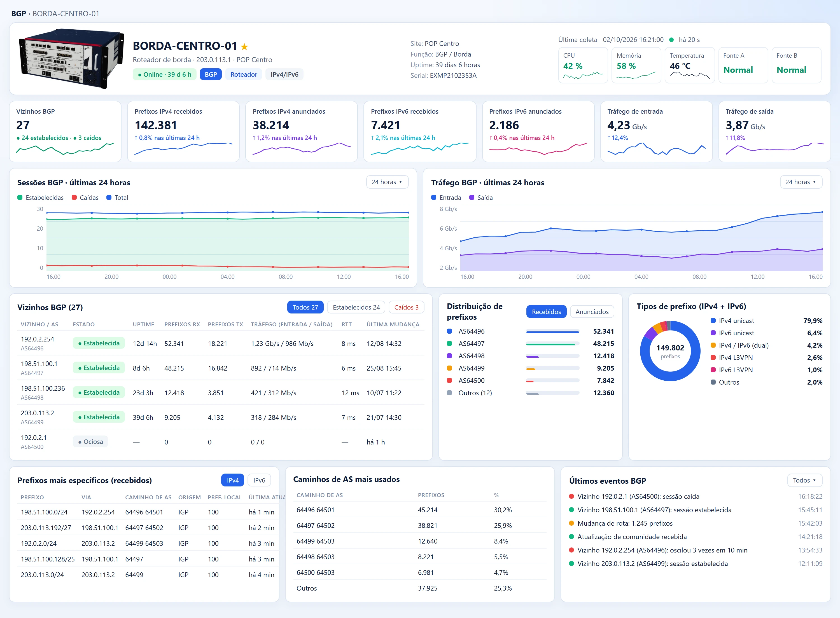
Task: Click the Vizinhos BGP sparkline card
Action: pyautogui.click(x=65, y=131)
